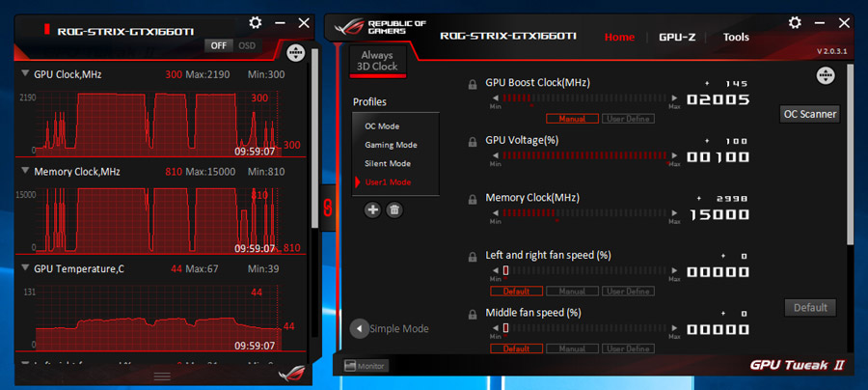Image resolution: width=868 pixels, height=390 pixels.
Task: Click GPU Voltage value 00100
Action: click(x=719, y=157)
